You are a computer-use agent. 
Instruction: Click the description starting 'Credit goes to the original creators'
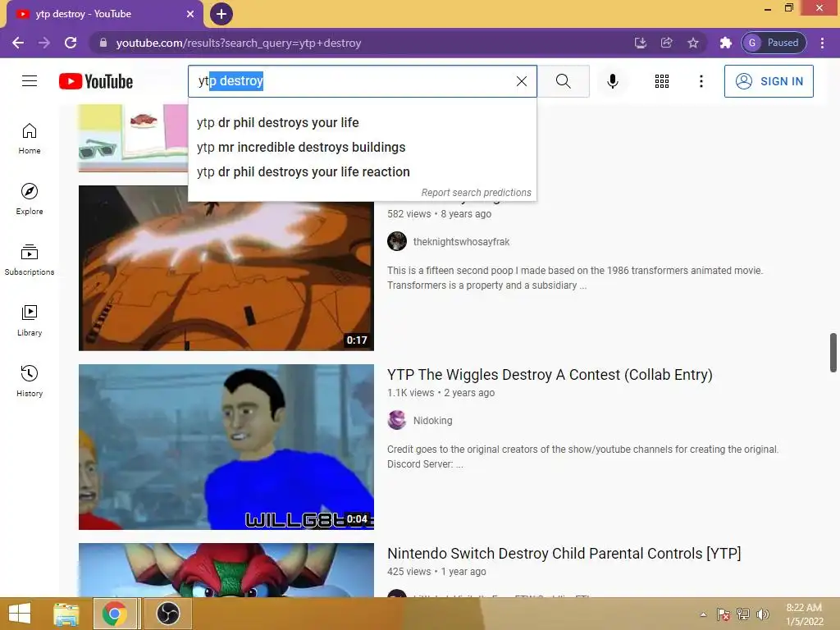583,456
